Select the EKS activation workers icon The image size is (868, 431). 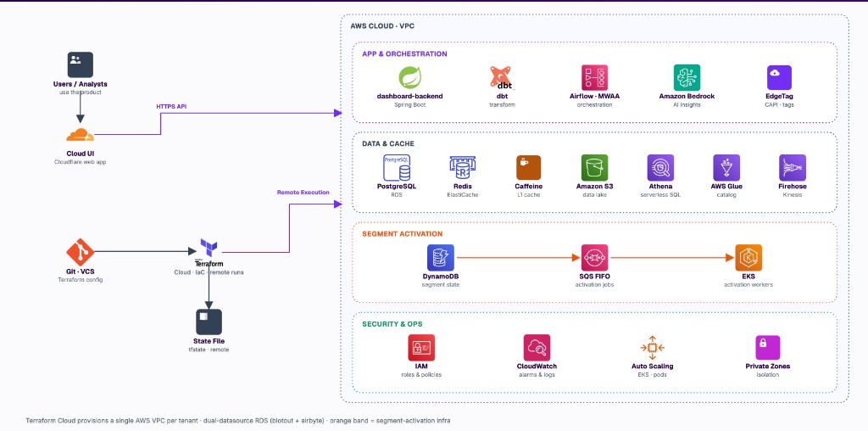(748, 258)
